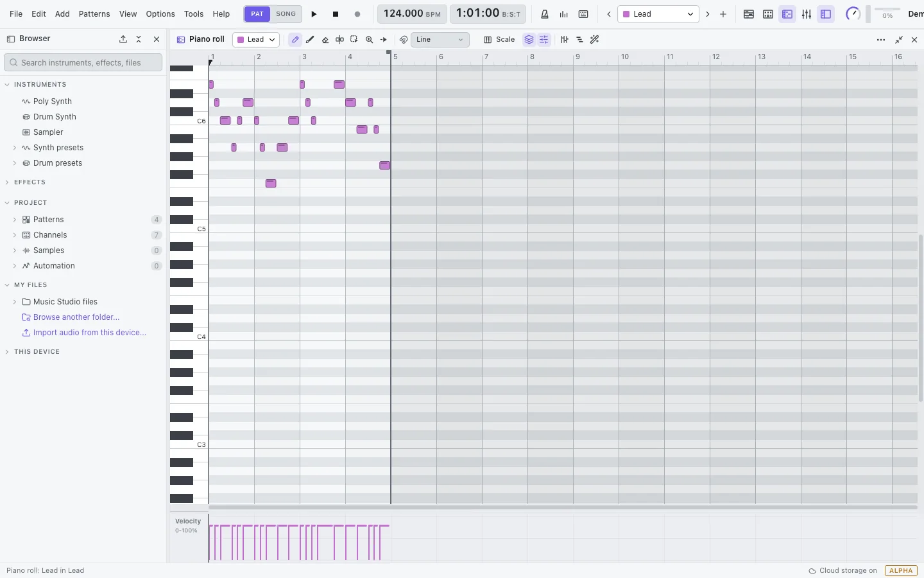This screenshot has width=924, height=578.
Task: Click the audio levels bars icon
Action: tap(564, 14)
